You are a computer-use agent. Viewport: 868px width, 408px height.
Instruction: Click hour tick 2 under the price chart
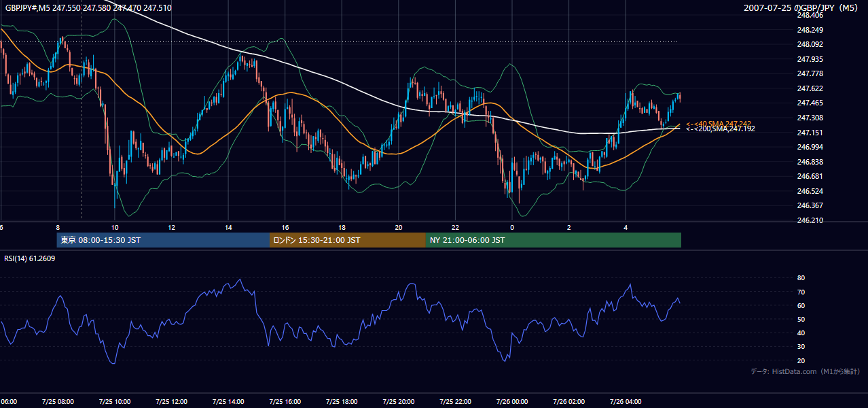[568, 227]
